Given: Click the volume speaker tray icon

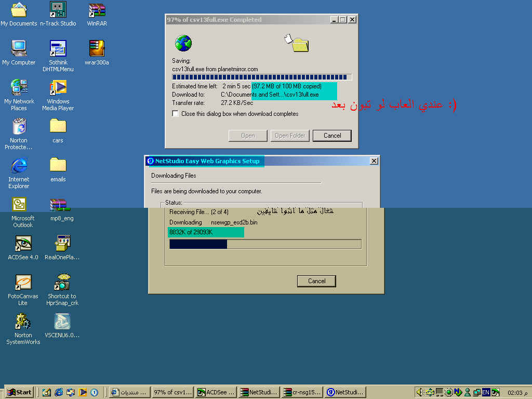Looking at the screenshot, I should [x=420, y=392].
